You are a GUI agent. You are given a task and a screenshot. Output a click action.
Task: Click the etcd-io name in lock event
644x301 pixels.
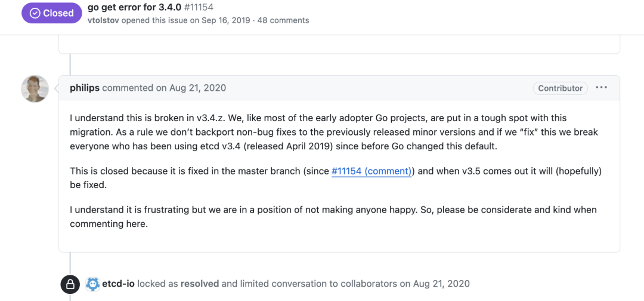tap(118, 284)
